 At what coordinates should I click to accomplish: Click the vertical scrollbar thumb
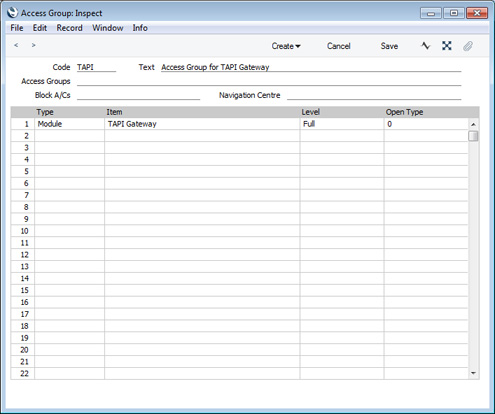pos(473,136)
